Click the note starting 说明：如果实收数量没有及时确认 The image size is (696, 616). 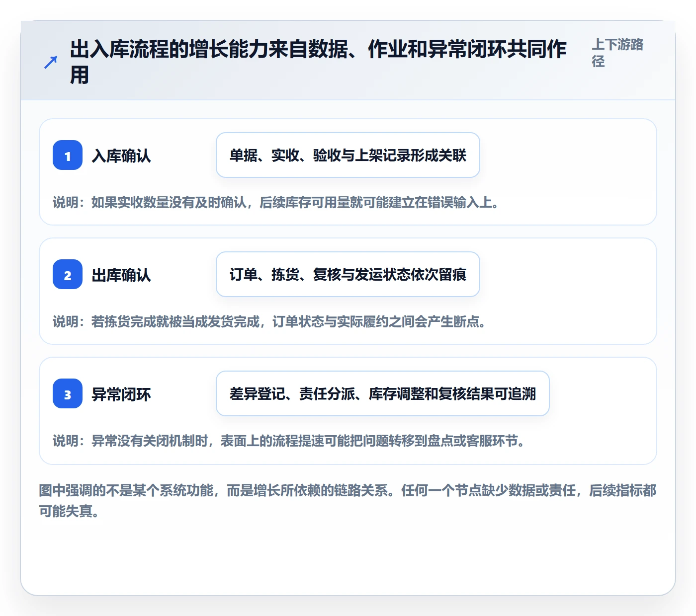(276, 202)
